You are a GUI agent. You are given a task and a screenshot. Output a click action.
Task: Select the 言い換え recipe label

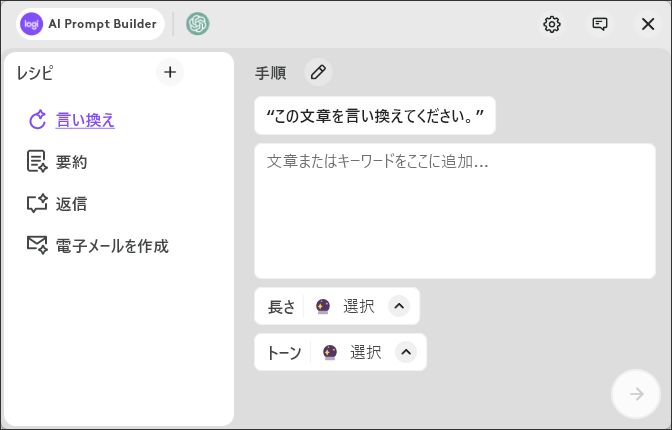click(85, 120)
